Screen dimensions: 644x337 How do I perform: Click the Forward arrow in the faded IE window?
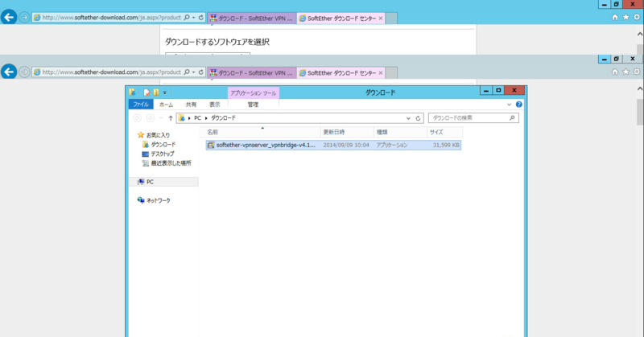click(24, 72)
